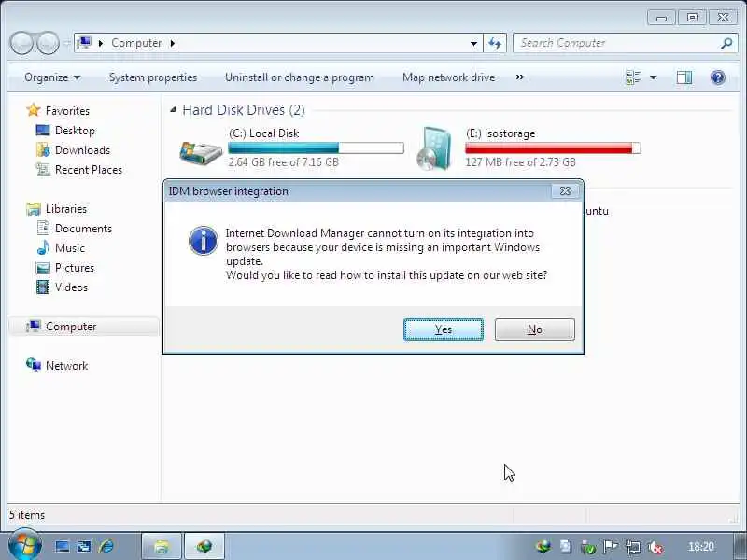
Task: Open Explorer help via the question mark
Action: point(717,77)
